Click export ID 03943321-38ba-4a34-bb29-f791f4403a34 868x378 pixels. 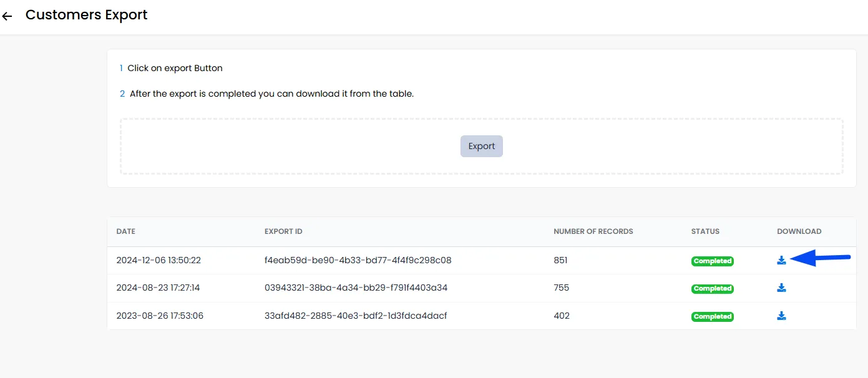(356, 288)
